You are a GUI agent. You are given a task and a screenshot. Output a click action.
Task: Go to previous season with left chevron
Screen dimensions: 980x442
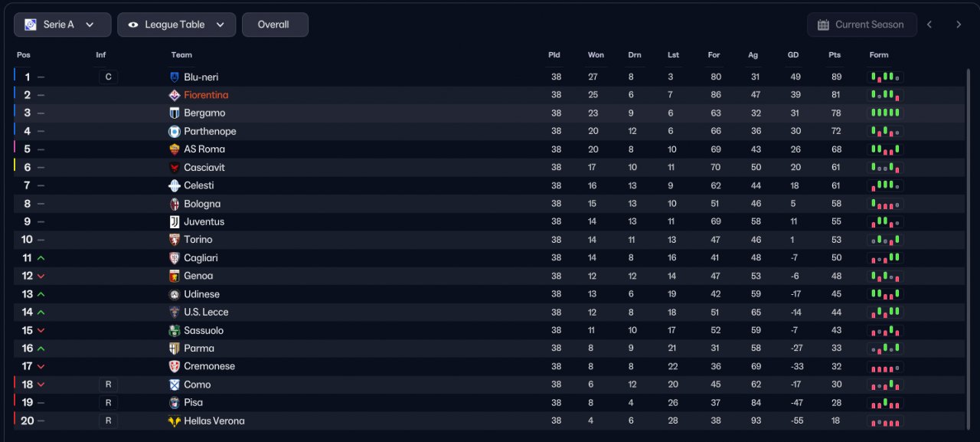coord(929,25)
